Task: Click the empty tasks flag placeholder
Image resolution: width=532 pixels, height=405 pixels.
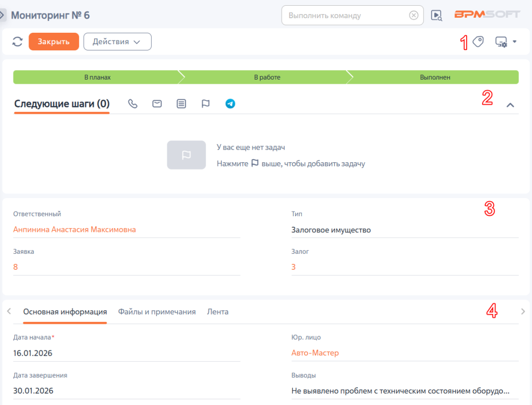Action: click(x=187, y=155)
